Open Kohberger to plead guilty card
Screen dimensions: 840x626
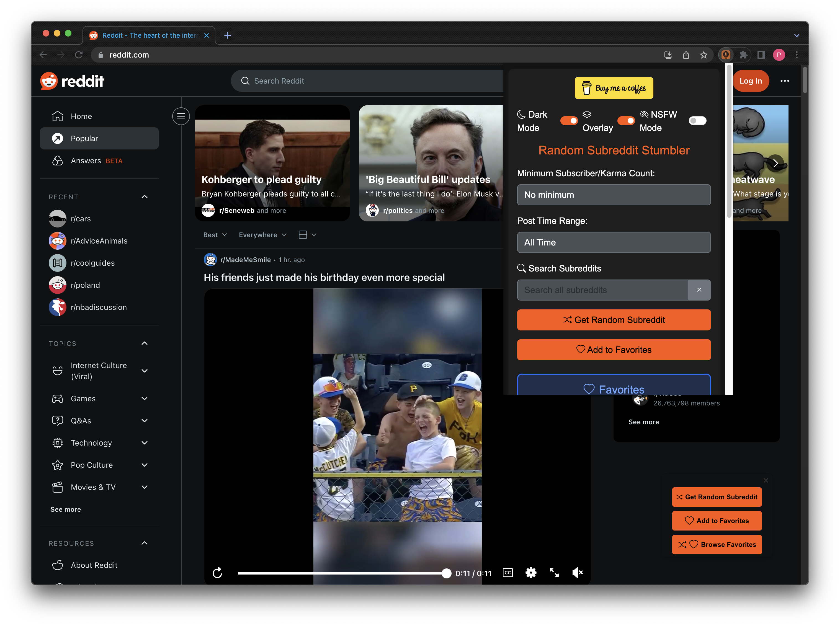(x=272, y=163)
